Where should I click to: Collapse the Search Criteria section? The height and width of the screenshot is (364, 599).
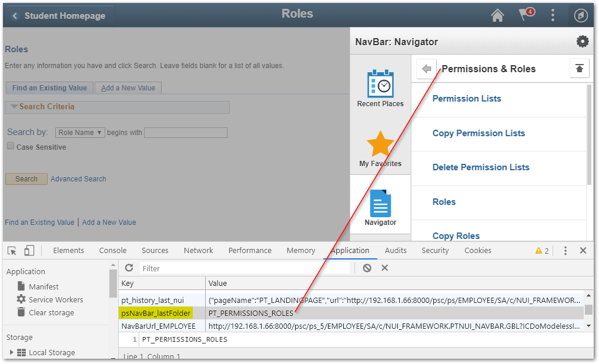tap(14, 106)
